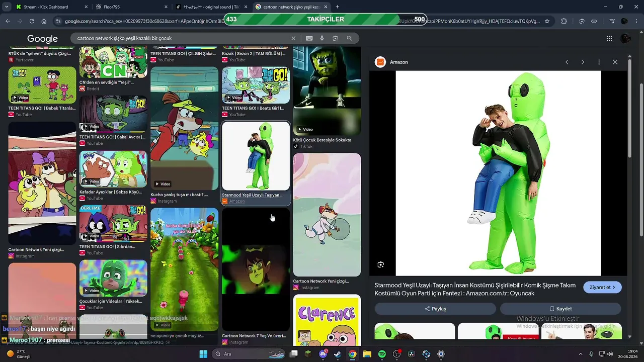Open the Amazon source link in preview header
This screenshot has width=644, height=362.
tap(391, 62)
